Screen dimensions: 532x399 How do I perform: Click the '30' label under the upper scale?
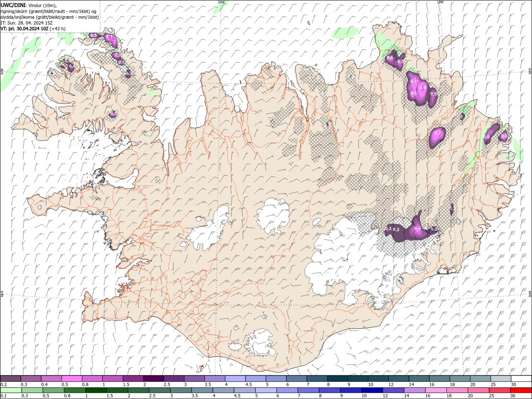point(513,384)
